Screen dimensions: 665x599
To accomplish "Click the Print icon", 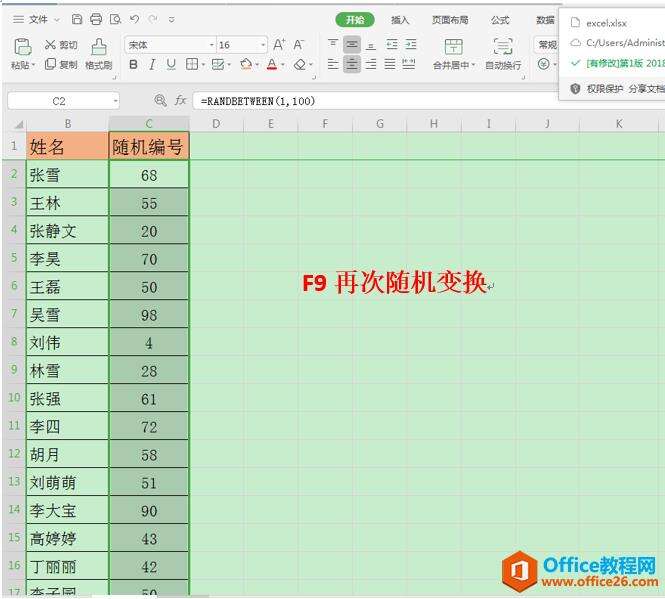I will click(x=96, y=19).
